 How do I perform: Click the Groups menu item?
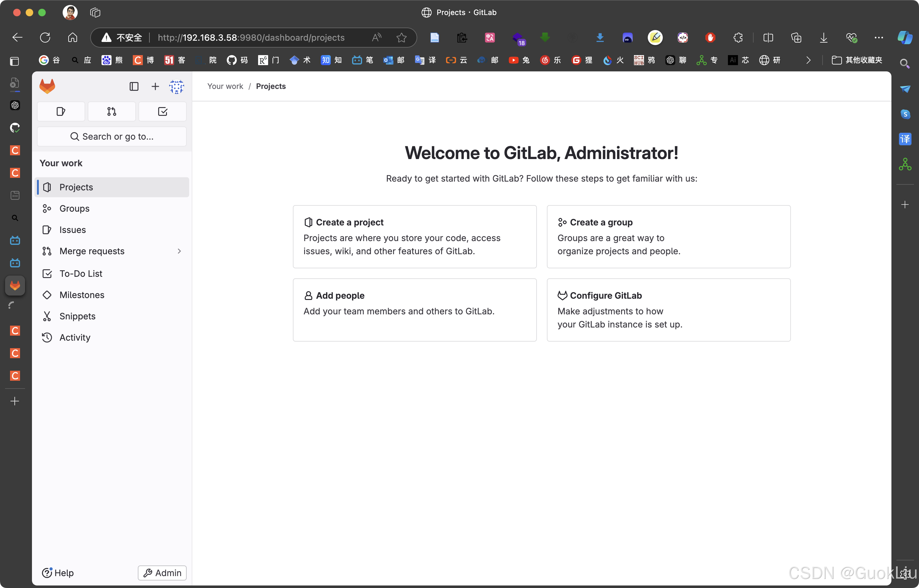point(74,208)
